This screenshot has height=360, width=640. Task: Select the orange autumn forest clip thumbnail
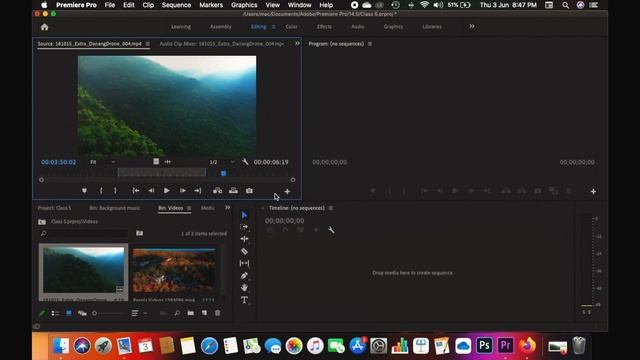coord(174,270)
